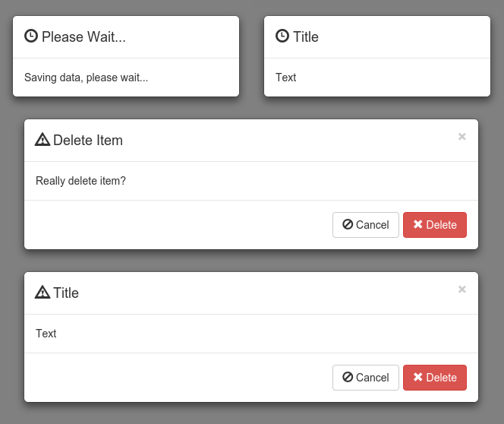Click the 'Saving data, please wait...' message
Viewport: 504px width, 424px height.
(x=87, y=78)
